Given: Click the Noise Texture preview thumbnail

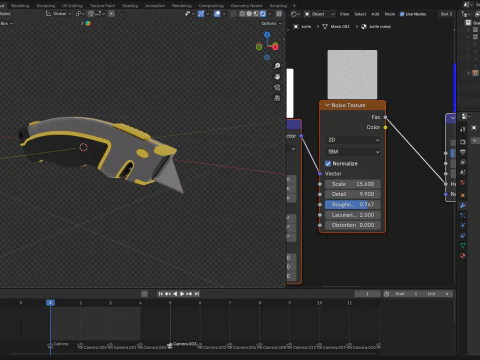Looking at the screenshot, I should coord(352,74).
